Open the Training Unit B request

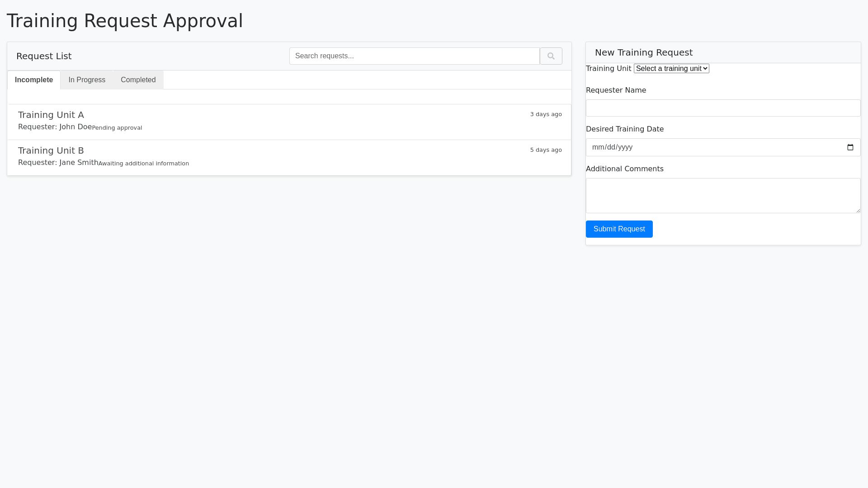point(51,150)
